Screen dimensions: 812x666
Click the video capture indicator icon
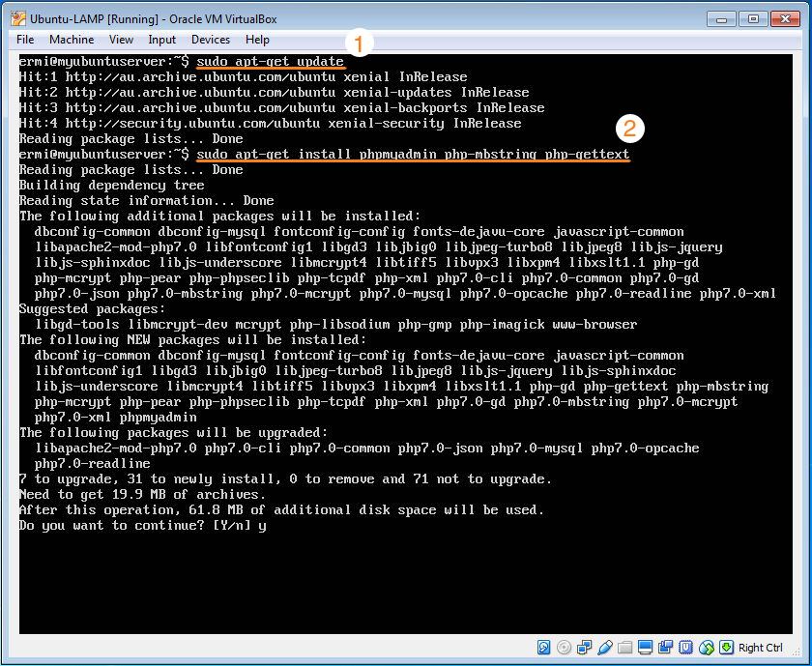pos(665,648)
